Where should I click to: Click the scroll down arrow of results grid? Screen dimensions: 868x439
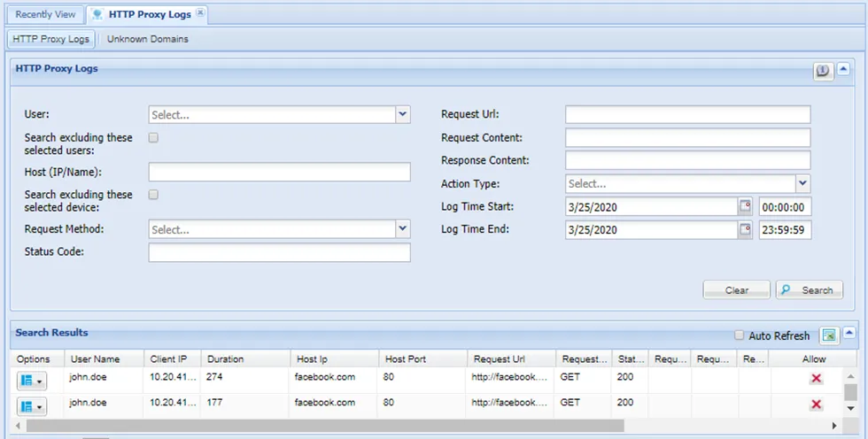click(x=850, y=409)
